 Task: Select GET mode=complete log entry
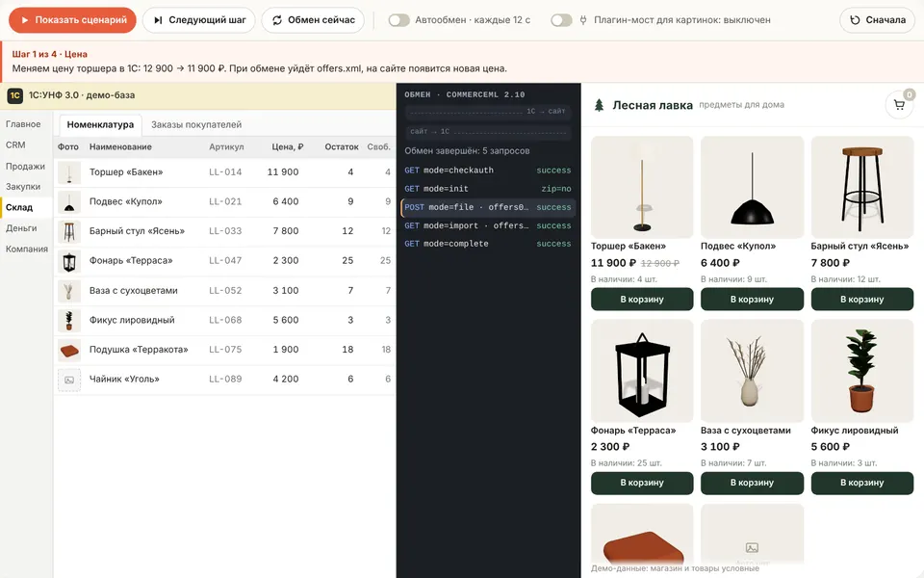pos(488,244)
